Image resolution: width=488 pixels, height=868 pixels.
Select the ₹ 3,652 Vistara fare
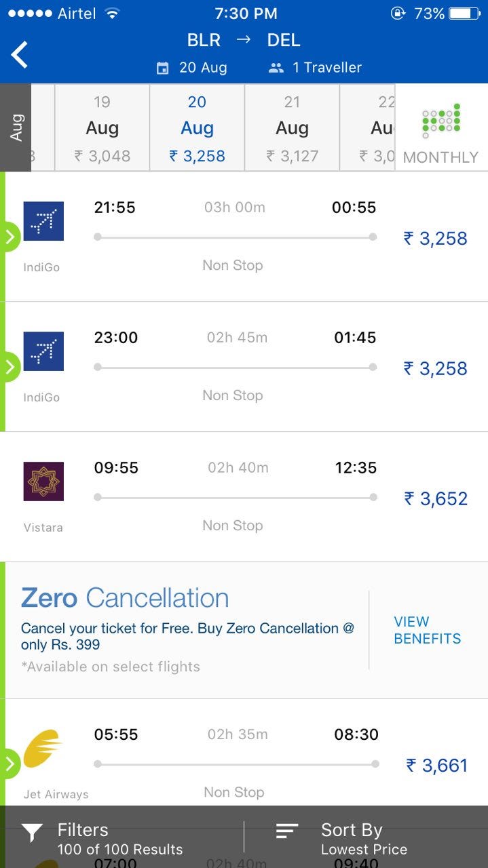click(x=436, y=499)
